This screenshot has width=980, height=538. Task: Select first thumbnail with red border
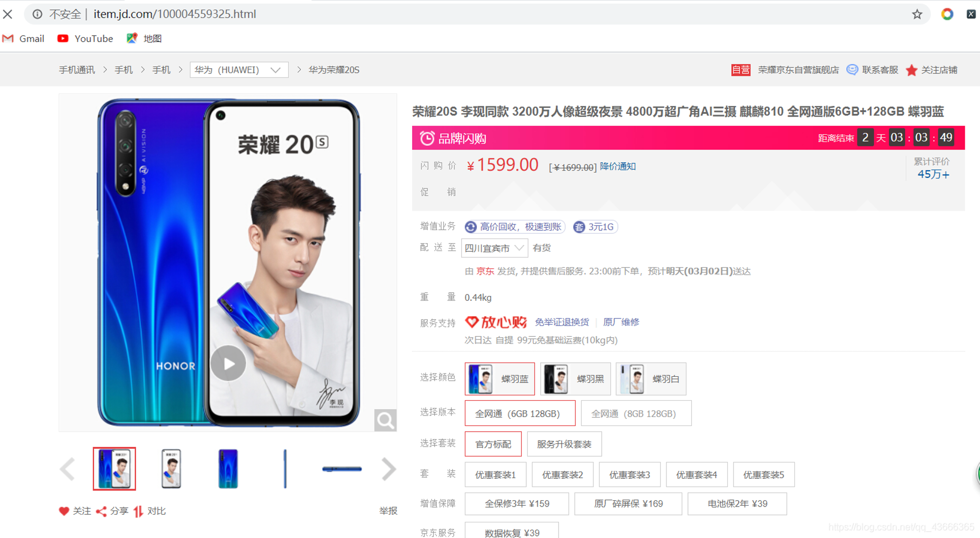[114, 469]
